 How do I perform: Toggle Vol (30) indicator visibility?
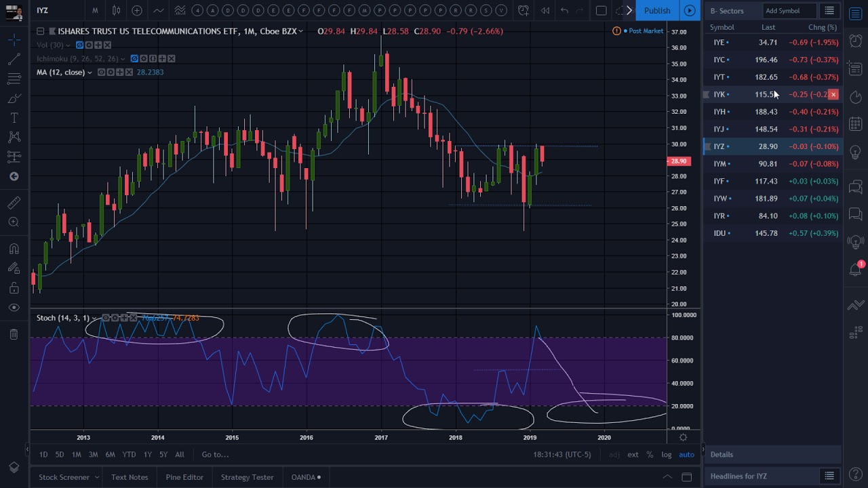tap(79, 45)
